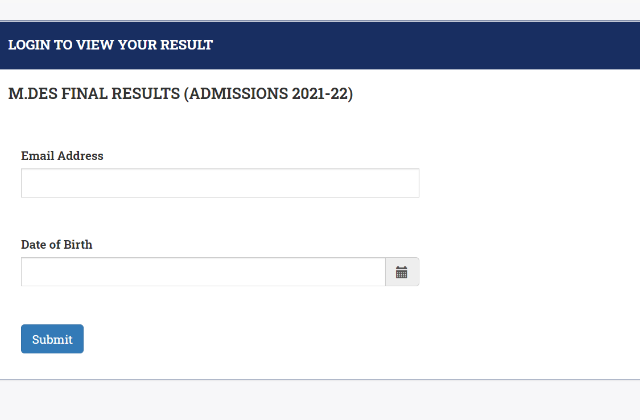
Task: Expand the date chooser next to birth field
Action: click(402, 272)
